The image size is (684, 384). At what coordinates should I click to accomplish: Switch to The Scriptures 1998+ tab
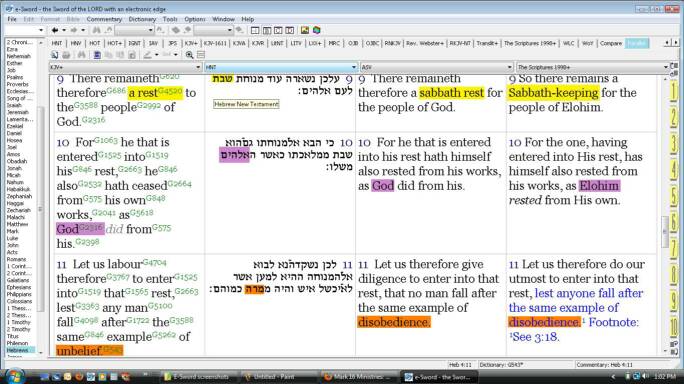[530, 43]
